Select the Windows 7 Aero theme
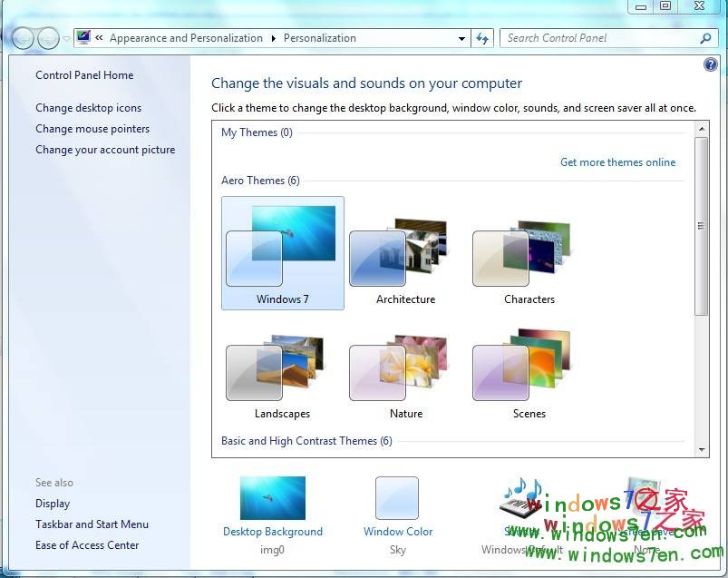 tap(282, 252)
